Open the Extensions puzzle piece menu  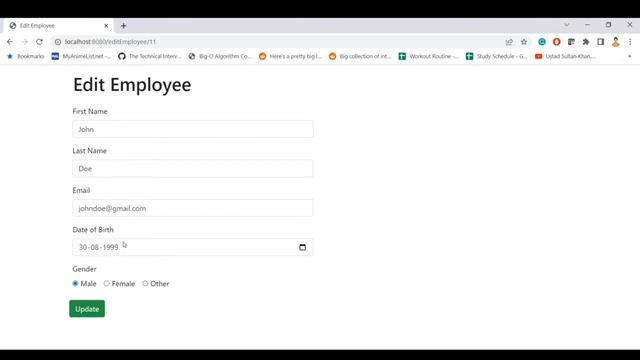(586, 42)
